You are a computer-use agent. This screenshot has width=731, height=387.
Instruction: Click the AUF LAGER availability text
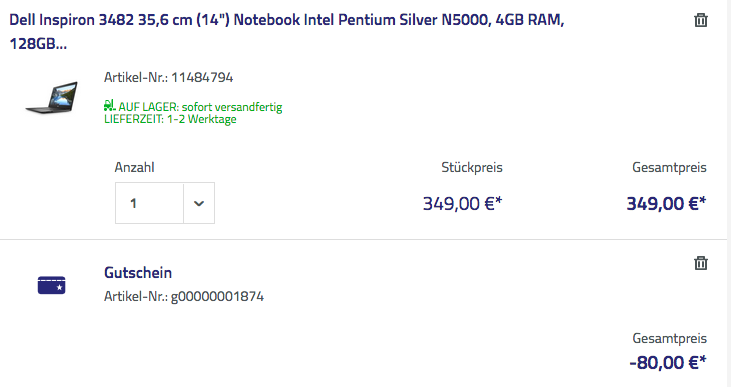200,107
